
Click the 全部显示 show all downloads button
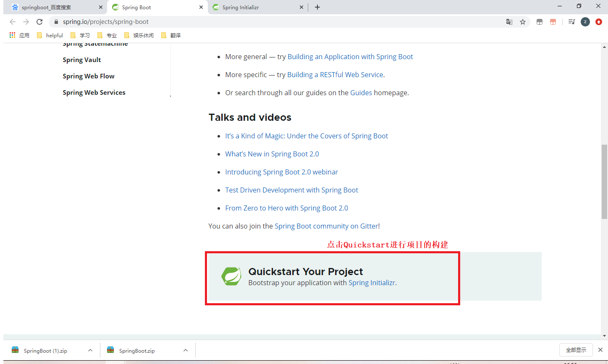(576, 350)
